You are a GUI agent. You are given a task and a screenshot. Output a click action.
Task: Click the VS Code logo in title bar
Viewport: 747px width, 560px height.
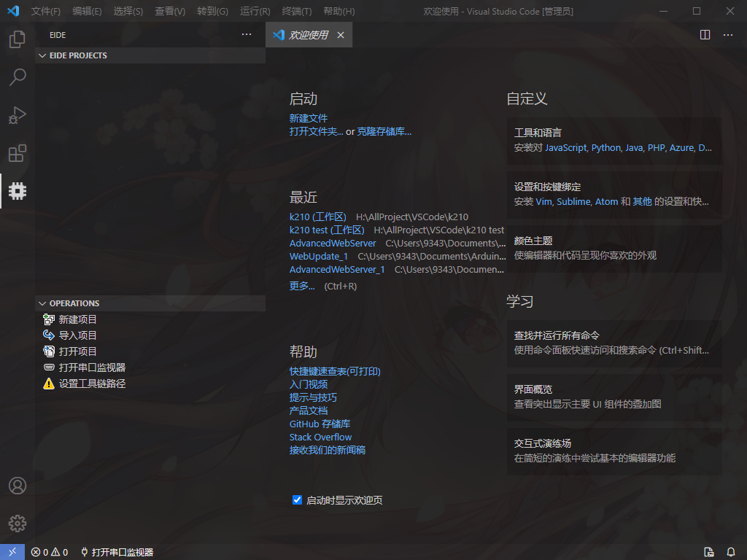click(13, 10)
